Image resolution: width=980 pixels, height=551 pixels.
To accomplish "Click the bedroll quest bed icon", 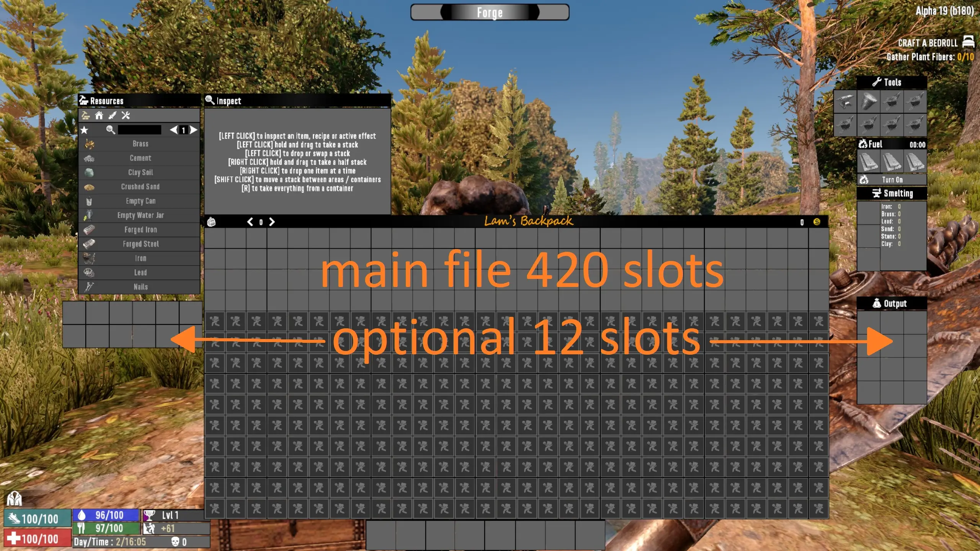I will tap(968, 42).
